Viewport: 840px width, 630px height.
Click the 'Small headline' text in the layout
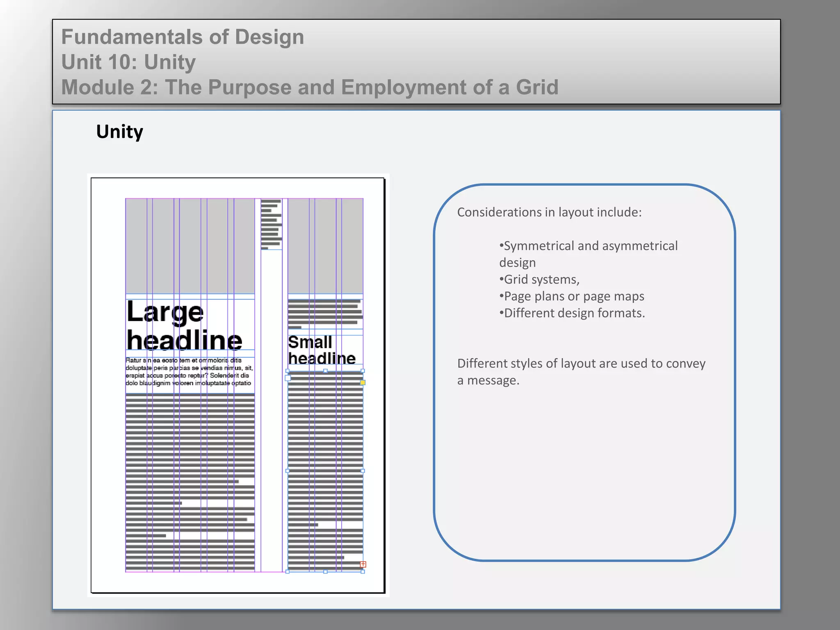tap(322, 350)
